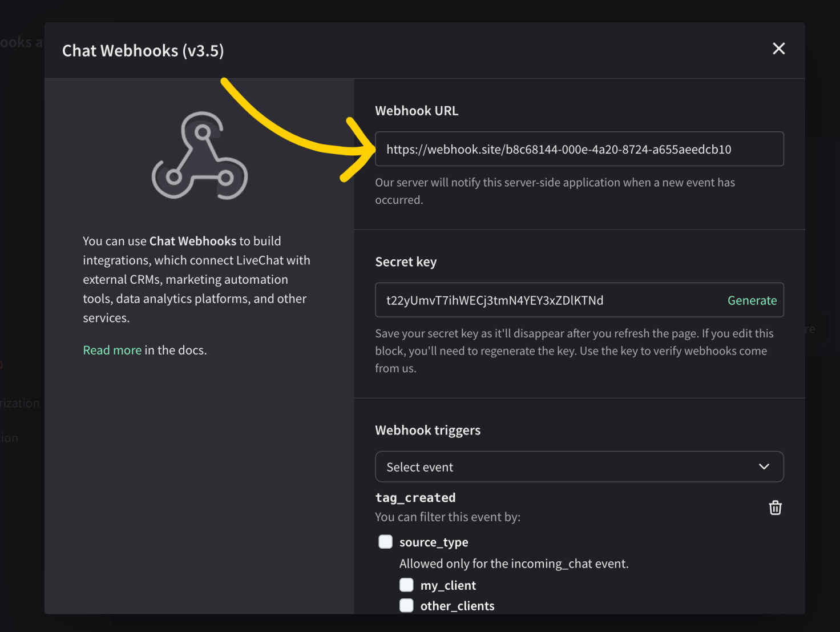Click the other_clients label text
The height and width of the screenshot is (632, 840).
pos(457,606)
